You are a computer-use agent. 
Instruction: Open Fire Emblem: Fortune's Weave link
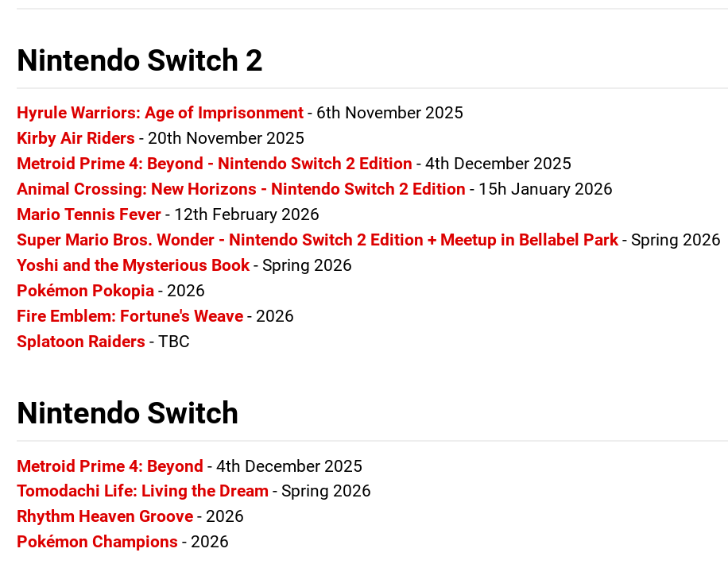click(x=130, y=316)
